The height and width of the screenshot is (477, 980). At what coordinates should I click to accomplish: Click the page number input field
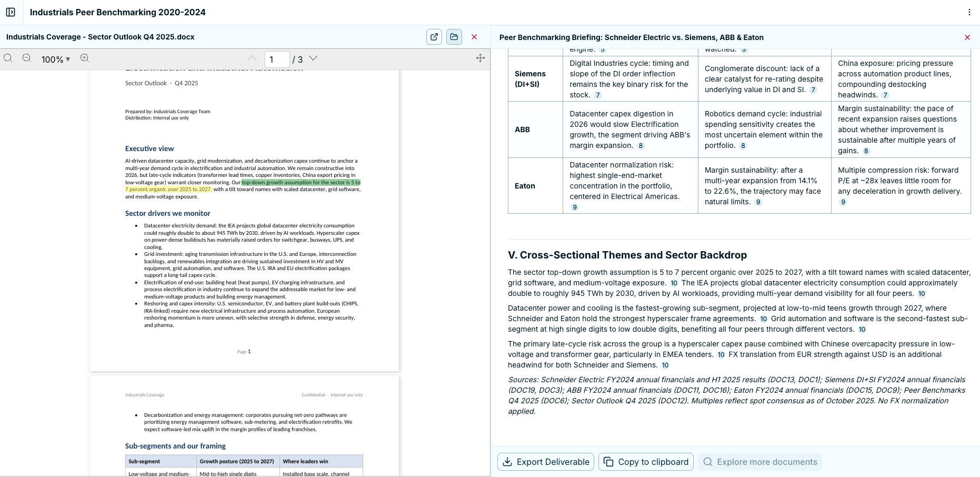click(277, 59)
